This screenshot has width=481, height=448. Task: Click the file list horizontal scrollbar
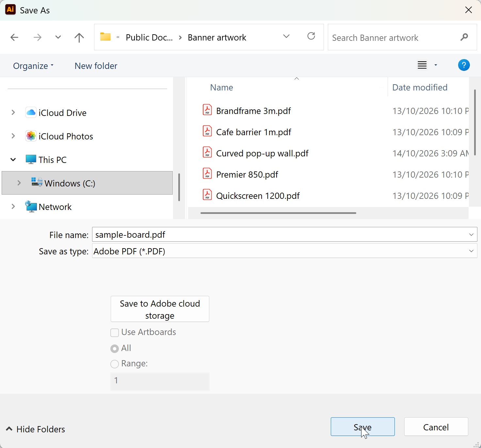(x=278, y=213)
